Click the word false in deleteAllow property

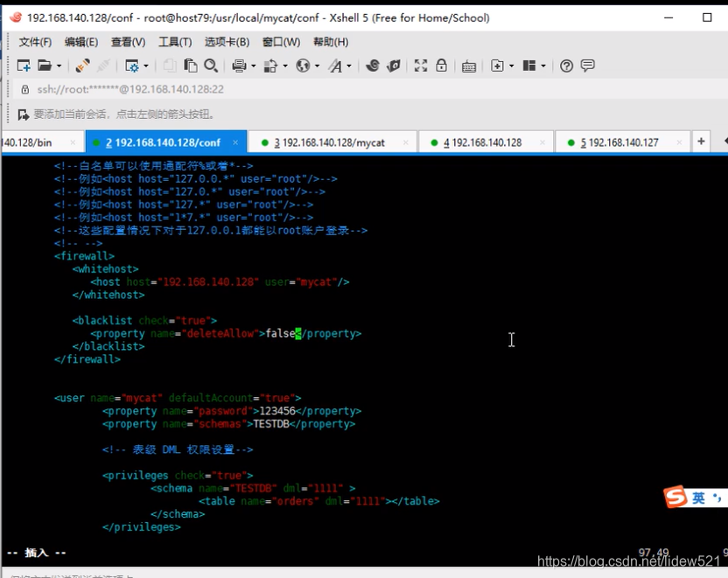coord(280,333)
